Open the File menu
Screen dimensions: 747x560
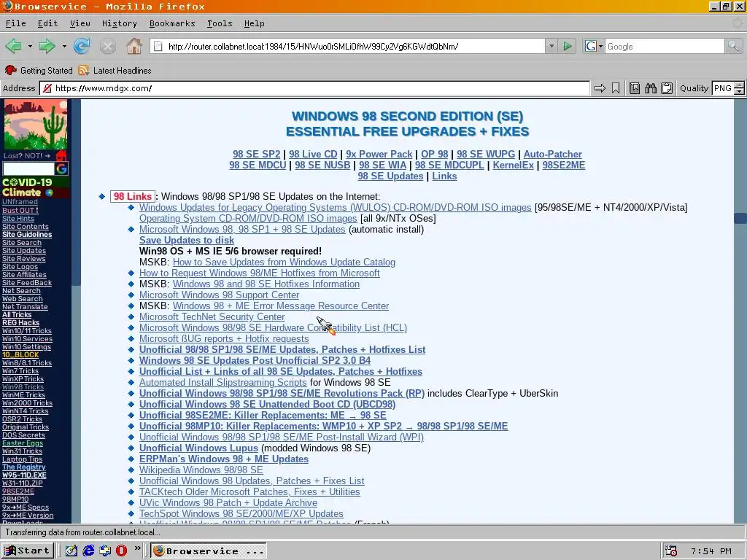[x=16, y=23]
